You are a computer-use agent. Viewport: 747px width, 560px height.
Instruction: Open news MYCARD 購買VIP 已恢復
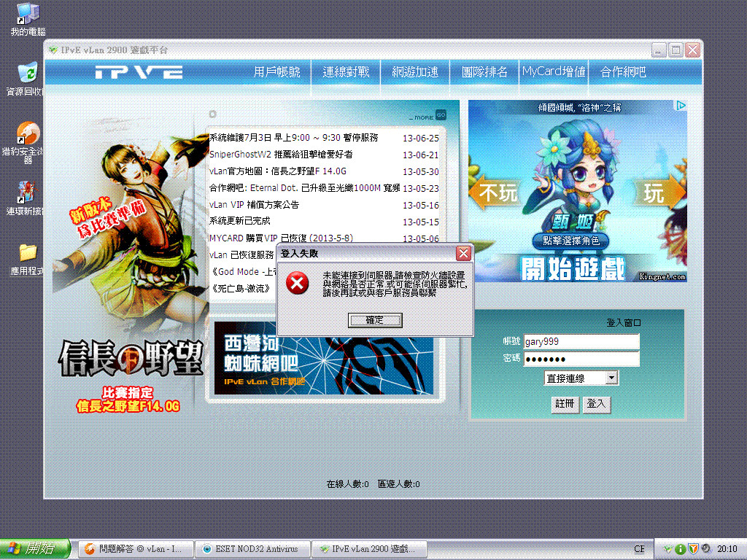pos(281,238)
